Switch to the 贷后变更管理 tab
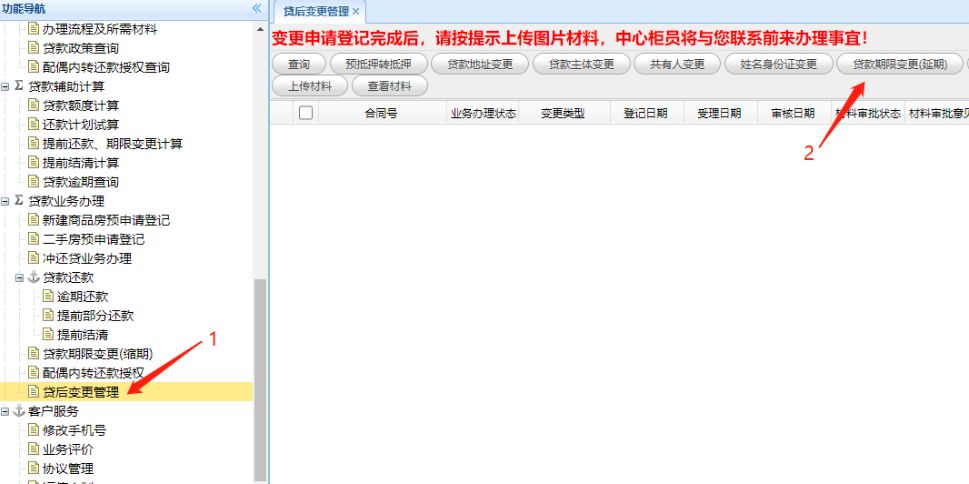 tap(316, 11)
